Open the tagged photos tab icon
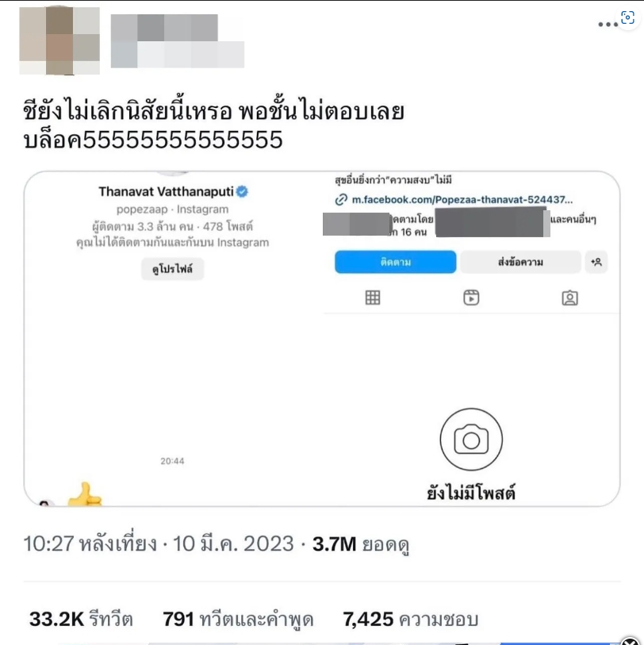The height and width of the screenshot is (645, 644). click(x=569, y=298)
